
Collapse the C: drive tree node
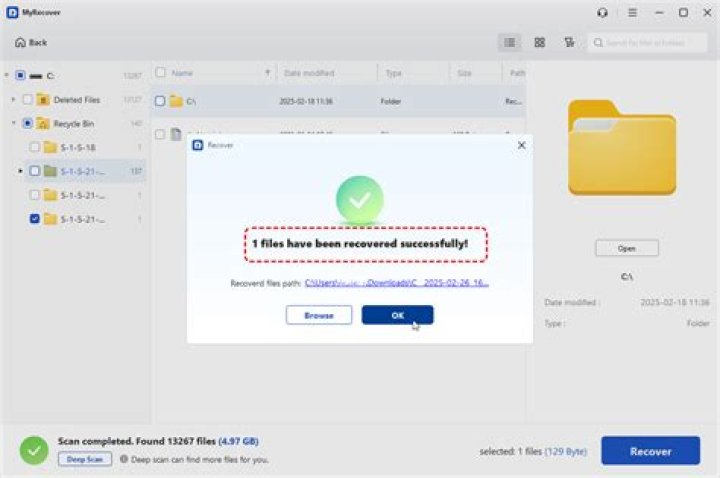[6, 75]
